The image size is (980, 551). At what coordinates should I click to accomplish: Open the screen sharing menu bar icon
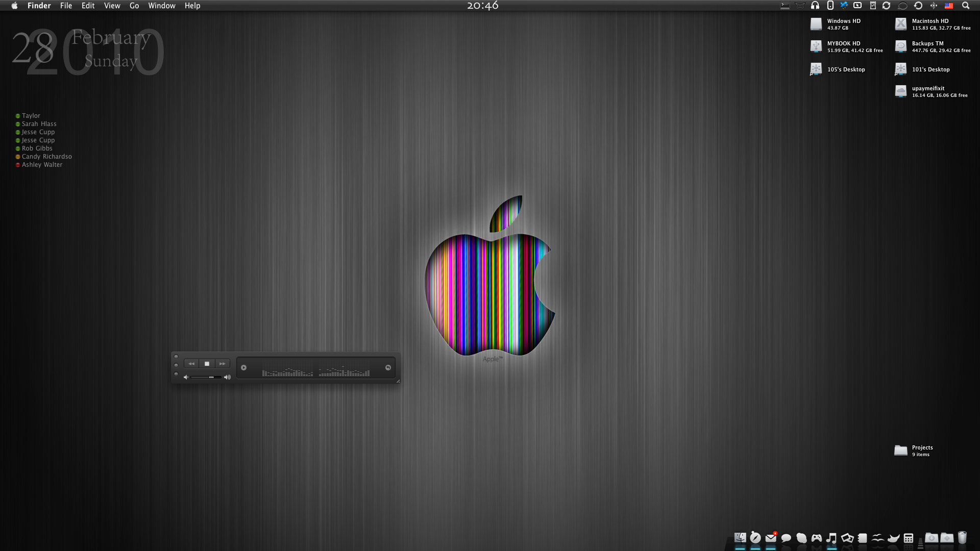tap(858, 6)
